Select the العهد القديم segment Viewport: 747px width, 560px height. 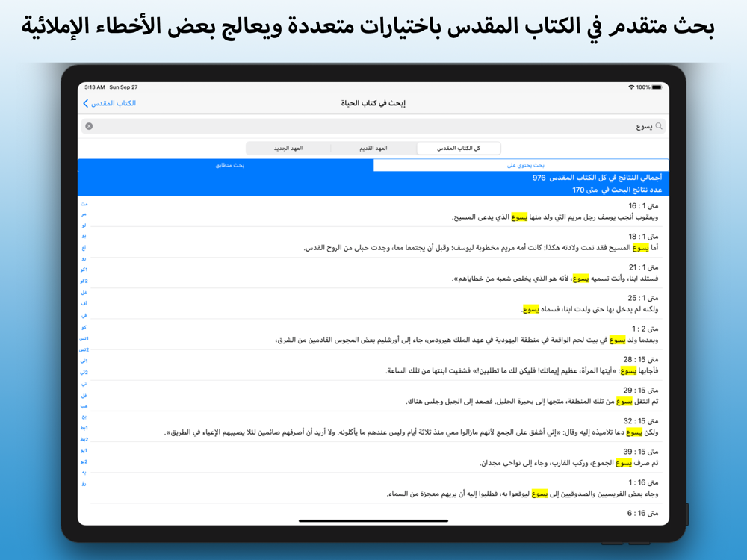(373, 148)
